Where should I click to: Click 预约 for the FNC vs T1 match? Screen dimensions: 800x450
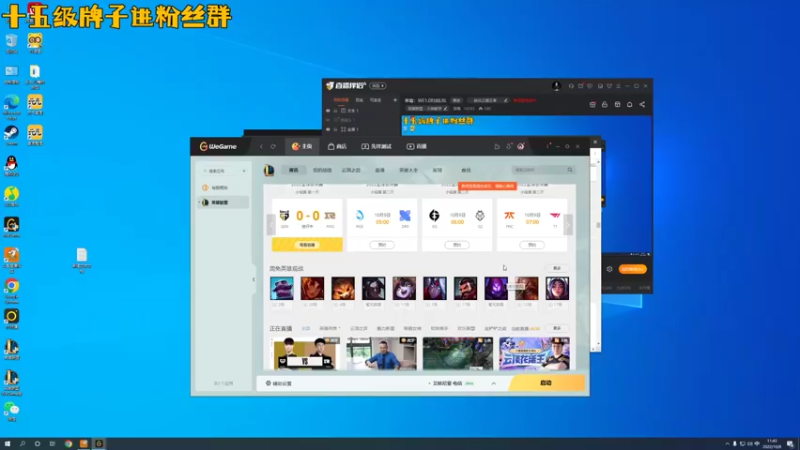tap(532, 245)
